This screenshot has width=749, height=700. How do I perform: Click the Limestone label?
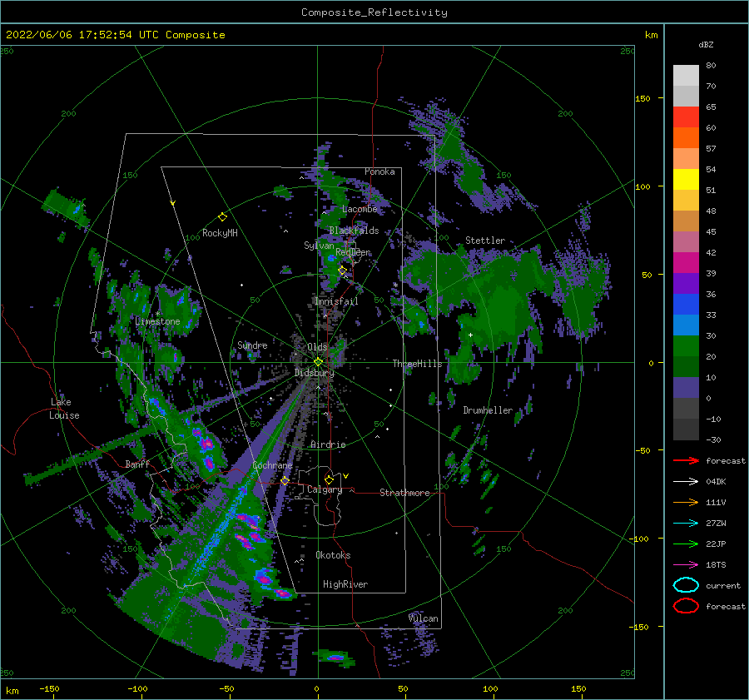pos(157,321)
